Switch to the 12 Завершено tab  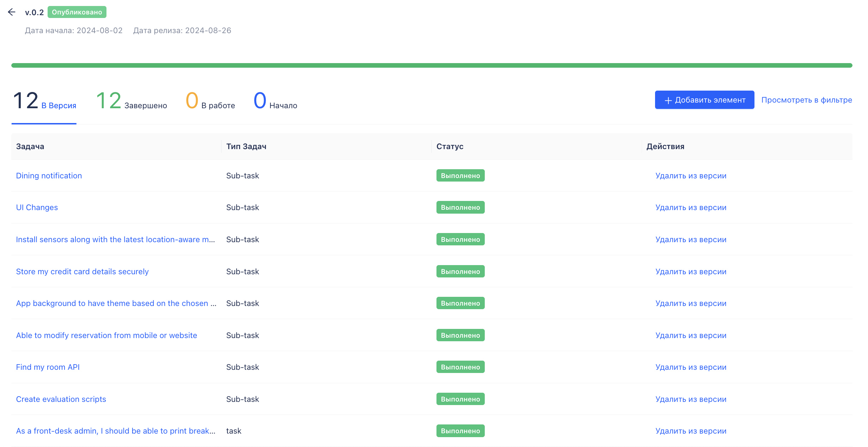pos(131,101)
